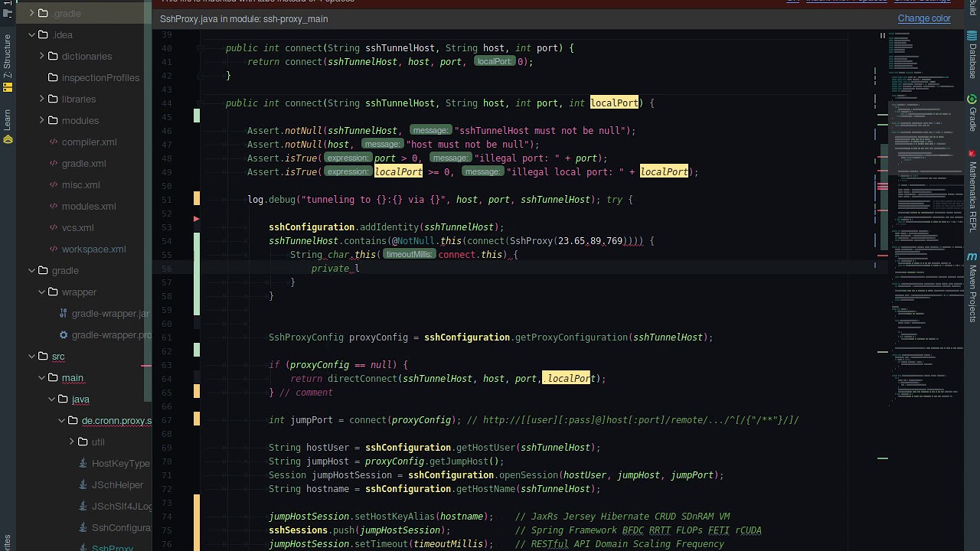Click the misc.xml file icon
Screen dimensions: 980x551
[54, 184]
